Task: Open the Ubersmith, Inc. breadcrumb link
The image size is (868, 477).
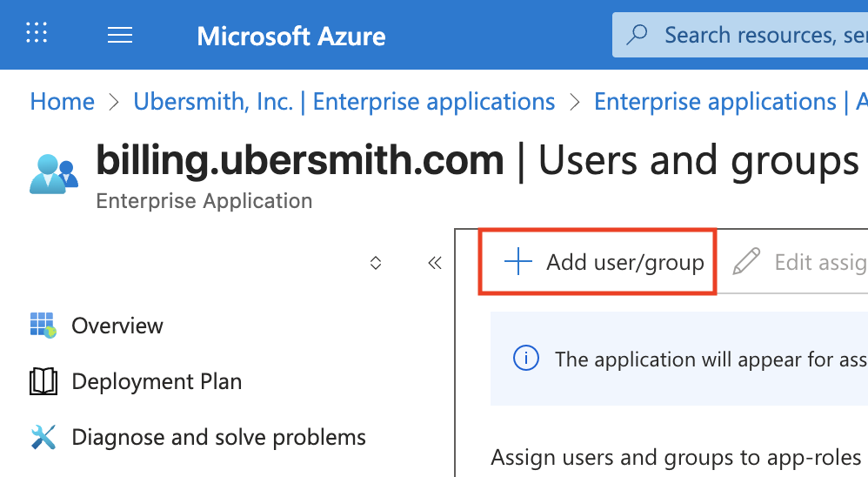Action: [x=344, y=102]
